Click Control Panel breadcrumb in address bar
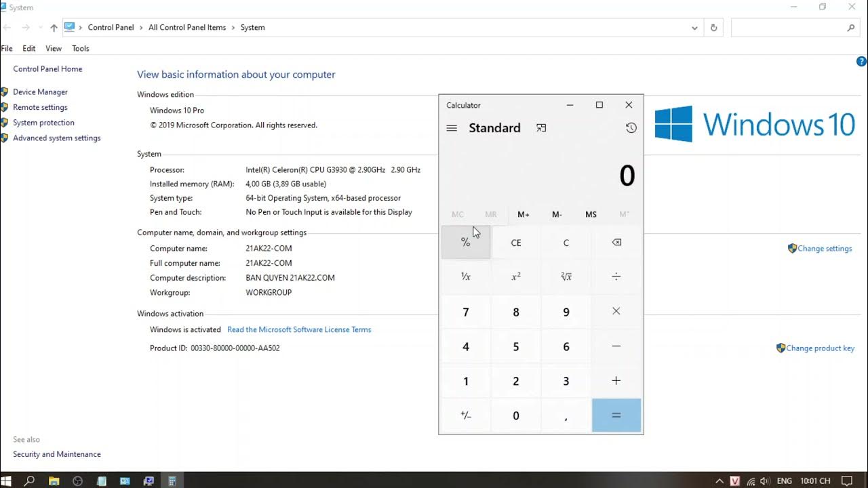 point(111,28)
